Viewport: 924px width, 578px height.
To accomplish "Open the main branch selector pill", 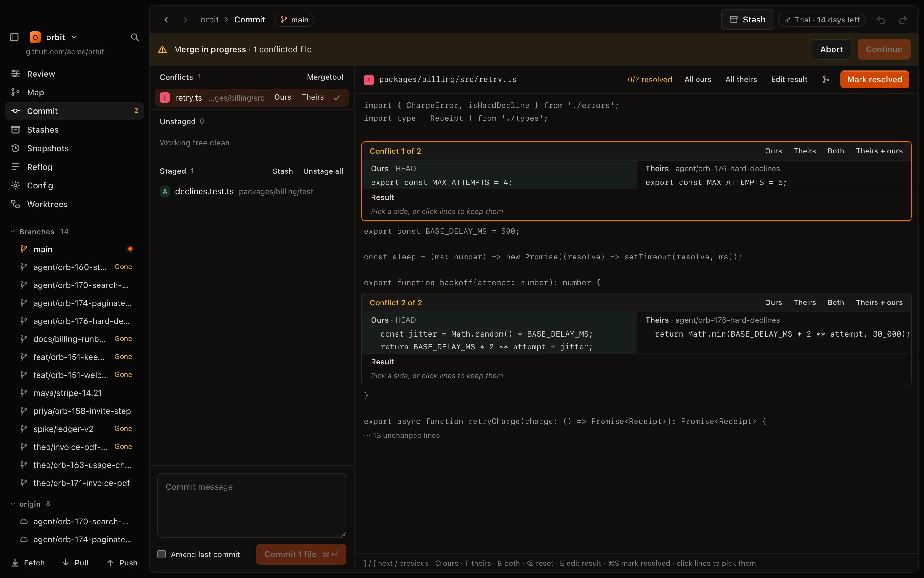I will click(295, 20).
